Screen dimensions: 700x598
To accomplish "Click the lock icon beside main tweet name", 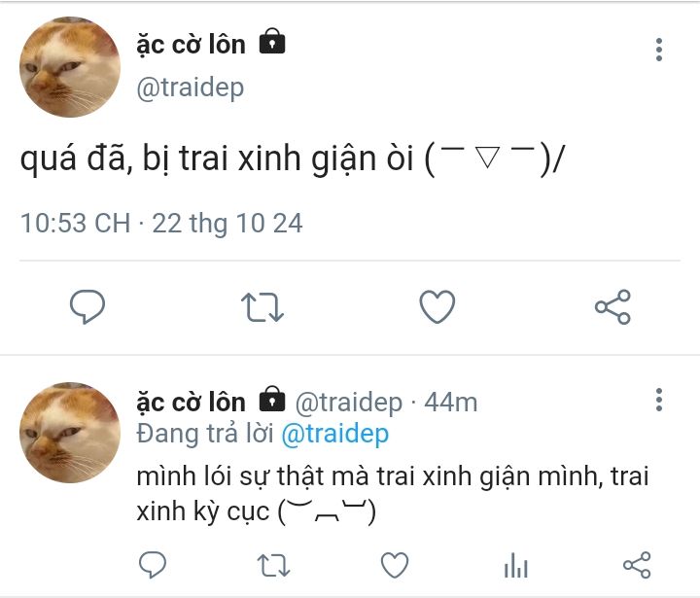I will (x=272, y=41).
